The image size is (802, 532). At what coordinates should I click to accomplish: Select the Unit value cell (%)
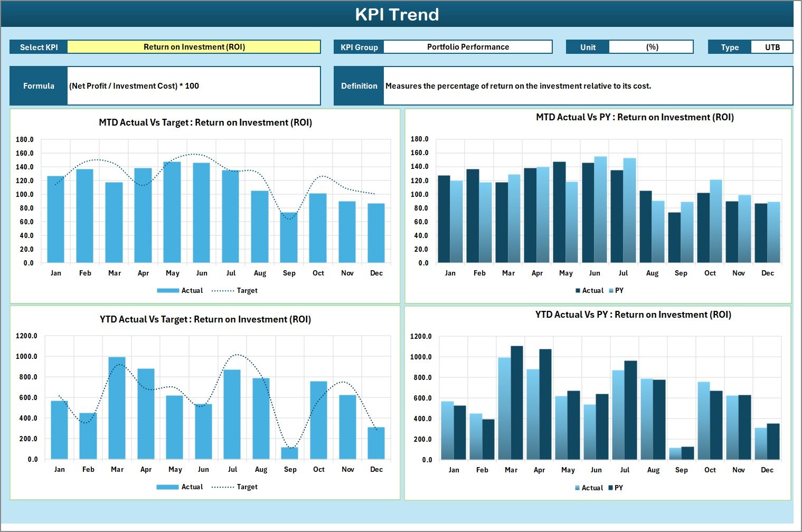click(651, 47)
